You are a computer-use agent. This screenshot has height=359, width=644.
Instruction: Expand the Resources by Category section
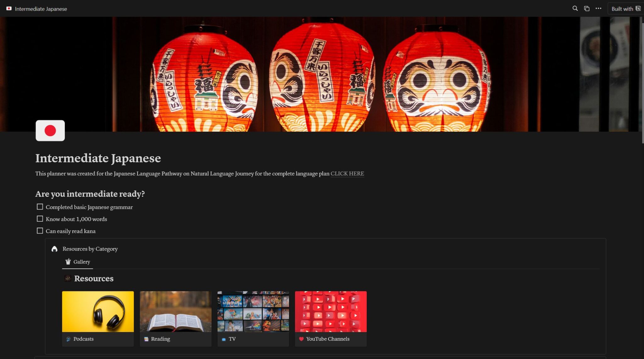click(90, 248)
